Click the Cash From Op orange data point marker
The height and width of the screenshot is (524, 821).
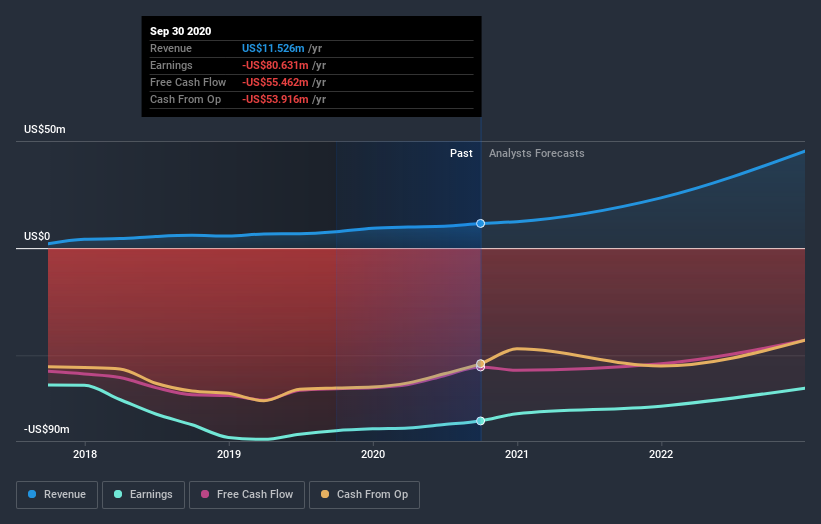[x=480, y=363]
